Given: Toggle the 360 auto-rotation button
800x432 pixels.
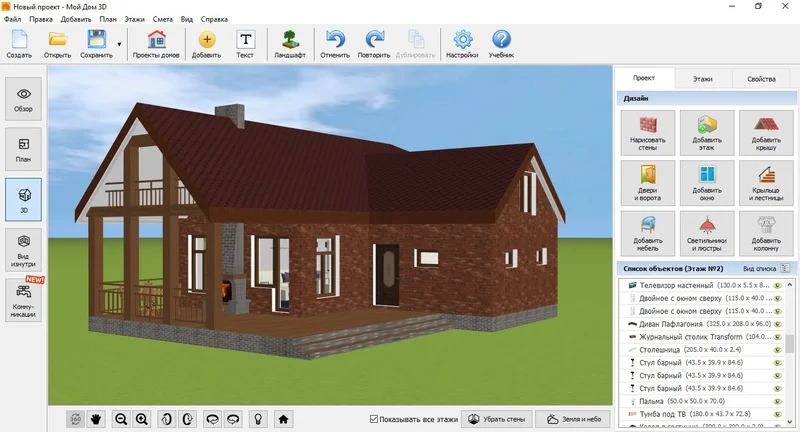Looking at the screenshot, I should tap(76, 419).
